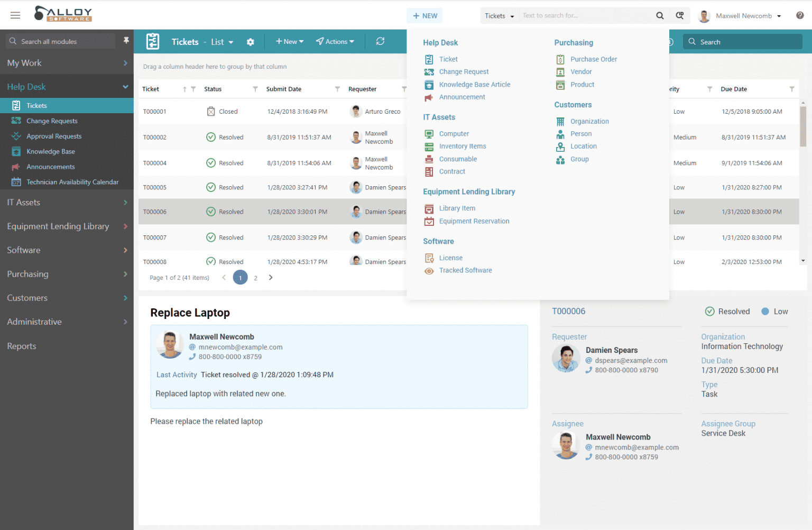Create a new Purchase Order
Image resolution: width=812 pixels, height=530 pixels.
[593, 59]
